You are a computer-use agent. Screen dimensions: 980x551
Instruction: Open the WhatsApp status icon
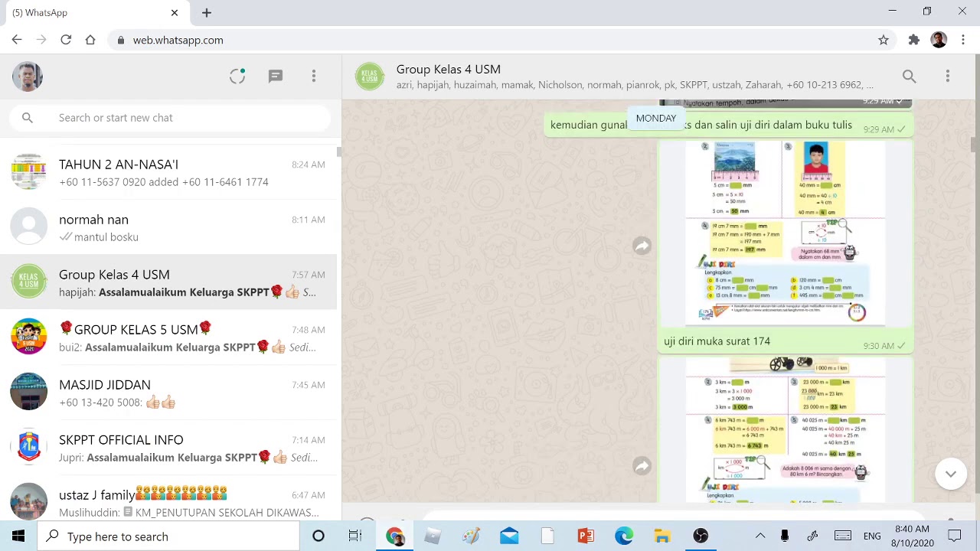coord(237,76)
